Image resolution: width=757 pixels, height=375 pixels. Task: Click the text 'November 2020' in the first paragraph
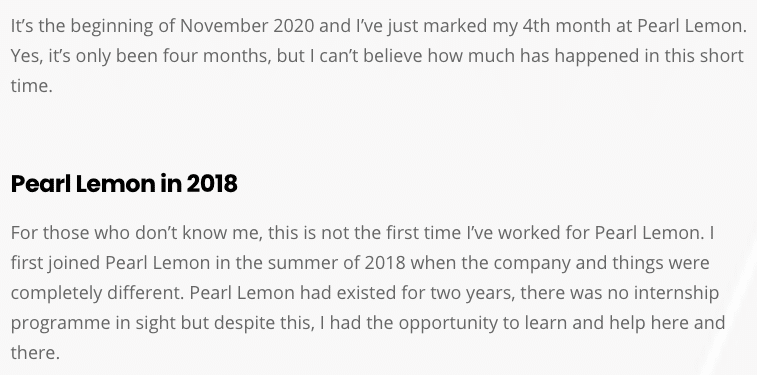pos(247,26)
